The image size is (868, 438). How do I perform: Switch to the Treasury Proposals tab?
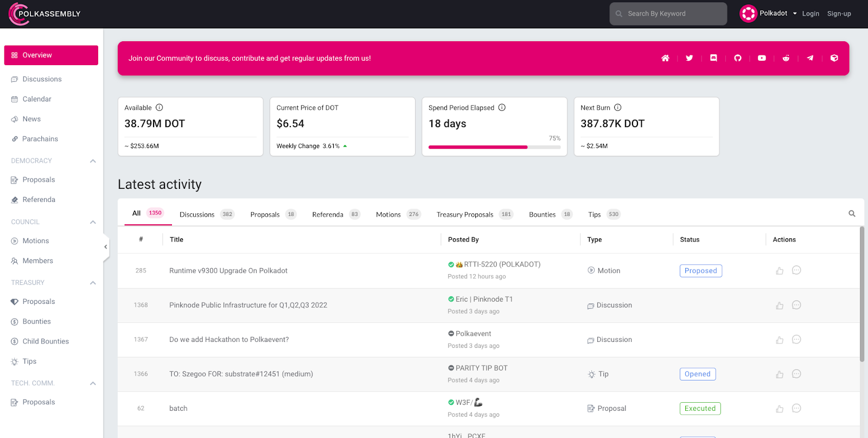(x=475, y=214)
